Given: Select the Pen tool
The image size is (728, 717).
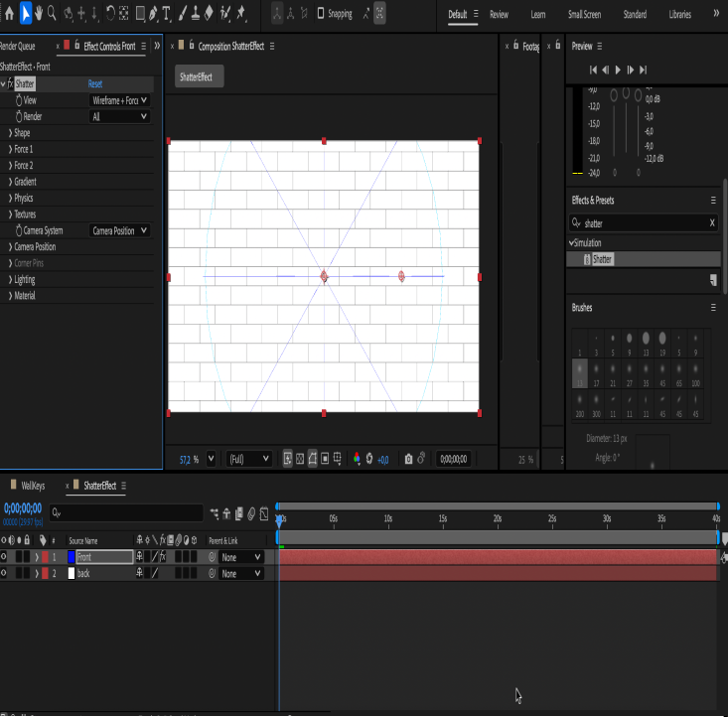Looking at the screenshot, I should (151, 14).
